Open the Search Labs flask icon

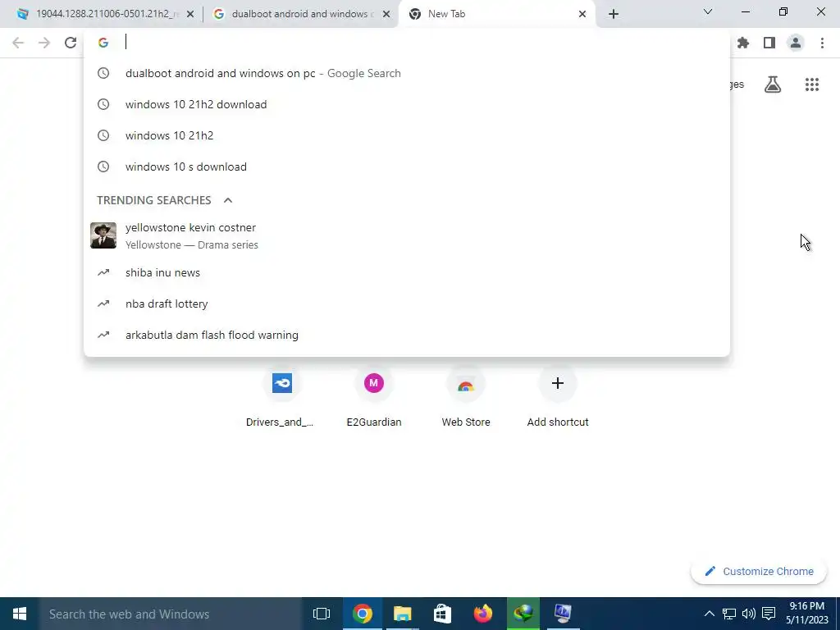click(773, 84)
